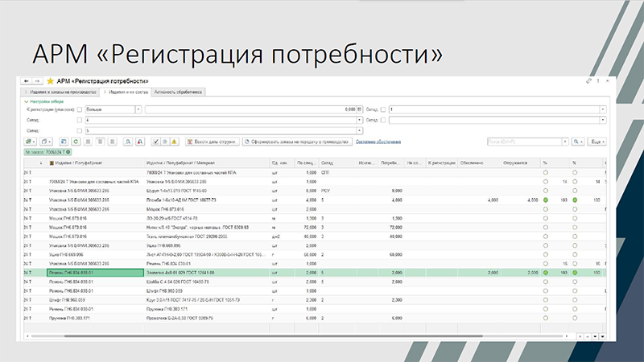Click the calculator icon in the quantity field

[358, 109]
